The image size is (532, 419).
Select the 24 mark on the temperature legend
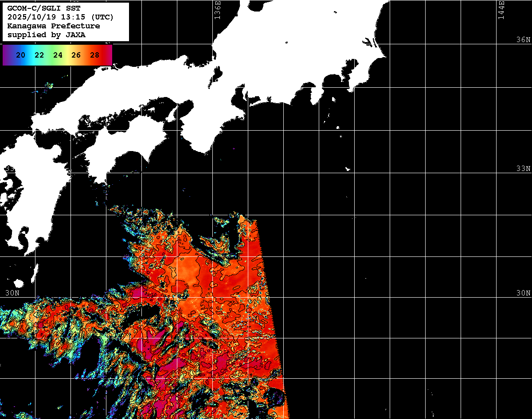point(58,55)
